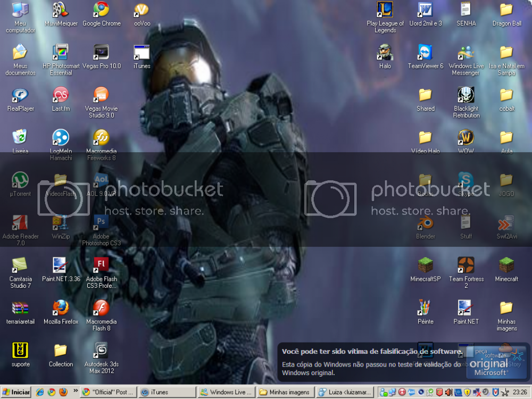Click the Vegas Pro 10.0 shortcut
Image resolution: width=532 pixels, height=399 pixels.
point(102,57)
